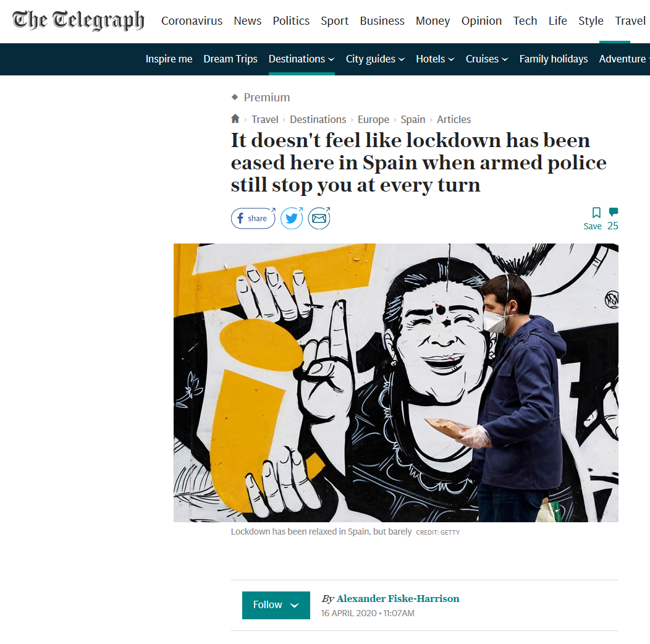Switch to the Politics section
This screenshot has height=644, width=650.
click(291, 21)
